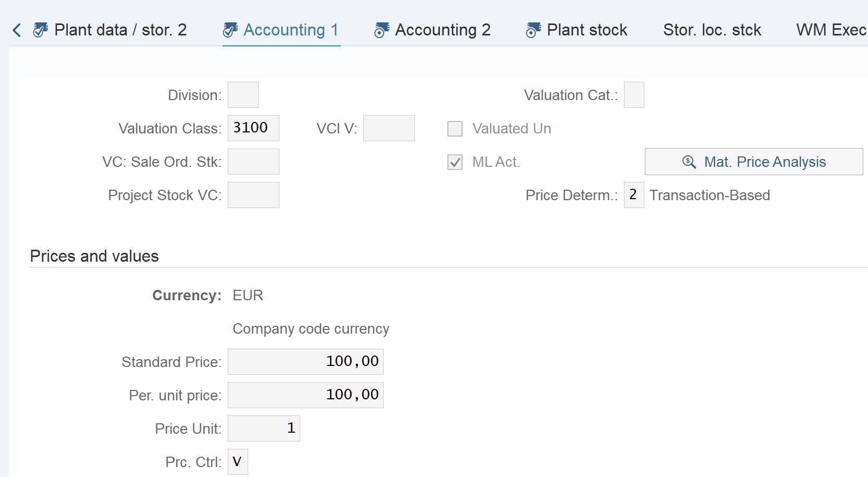Click the Valuation Class field with 3100

(253, 128)
